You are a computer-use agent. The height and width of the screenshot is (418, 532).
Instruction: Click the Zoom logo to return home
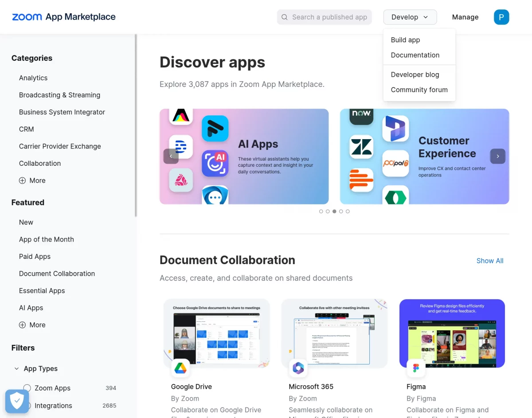pyautogui.click(x=27, y=16)
